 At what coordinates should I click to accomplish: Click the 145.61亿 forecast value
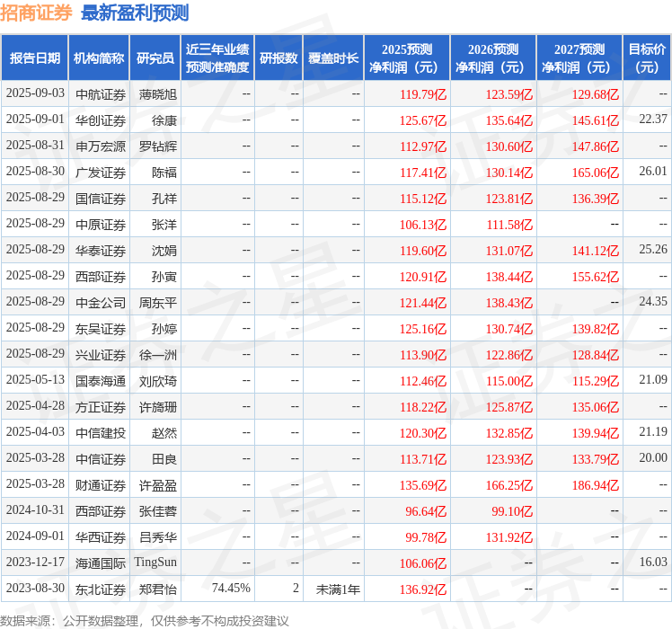(x=596, y=120)
